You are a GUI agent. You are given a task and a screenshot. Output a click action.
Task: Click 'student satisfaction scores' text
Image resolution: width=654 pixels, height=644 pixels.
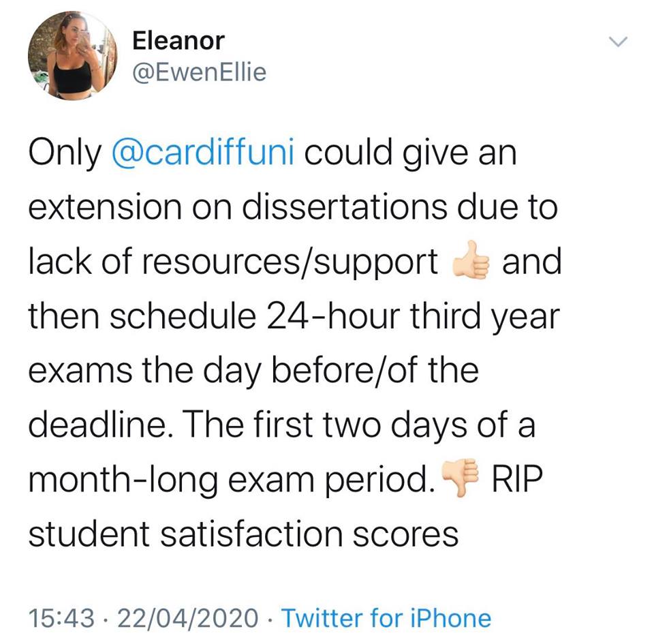point(244,534)
